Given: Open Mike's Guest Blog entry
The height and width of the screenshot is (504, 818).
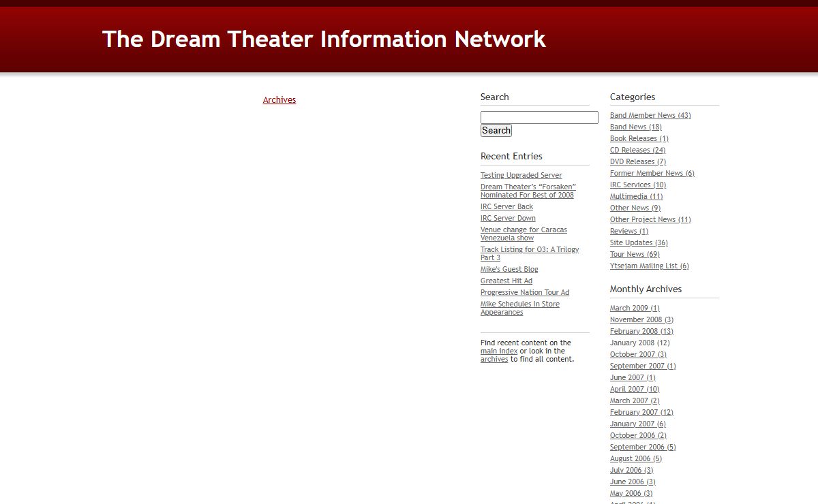Looking at the screenshot, I should coord(509,269).
